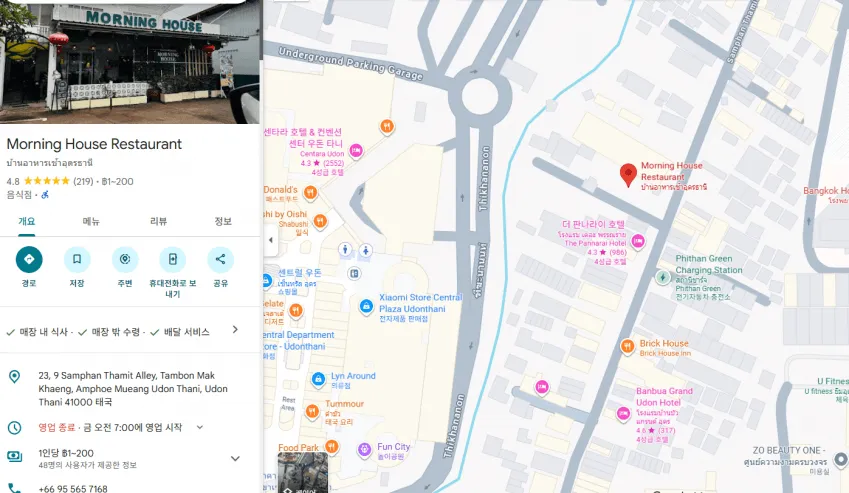Select the red Morning House Restaurant map pin

(x=628, y=175)
